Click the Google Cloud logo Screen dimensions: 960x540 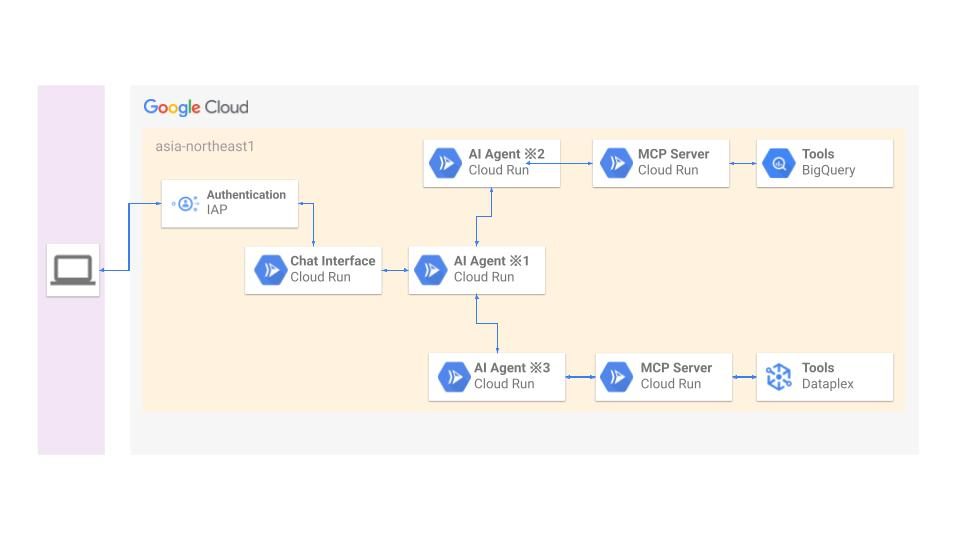tap(196, 108)
